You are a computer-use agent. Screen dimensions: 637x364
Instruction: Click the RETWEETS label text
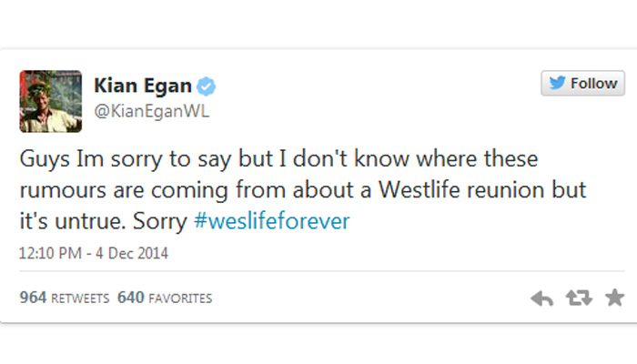pyautogui.click(x=80, y=298)
